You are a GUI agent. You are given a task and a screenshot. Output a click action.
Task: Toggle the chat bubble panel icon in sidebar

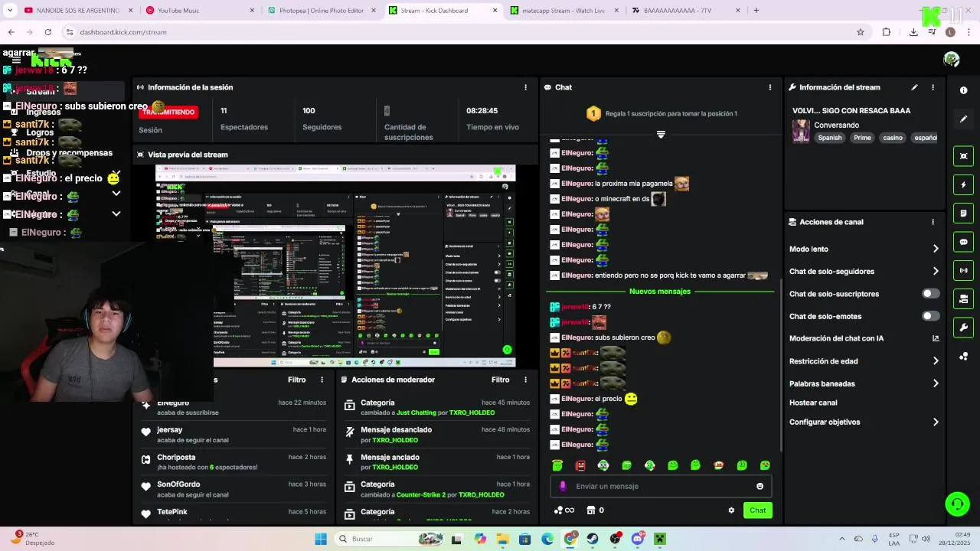click(963, 242)
